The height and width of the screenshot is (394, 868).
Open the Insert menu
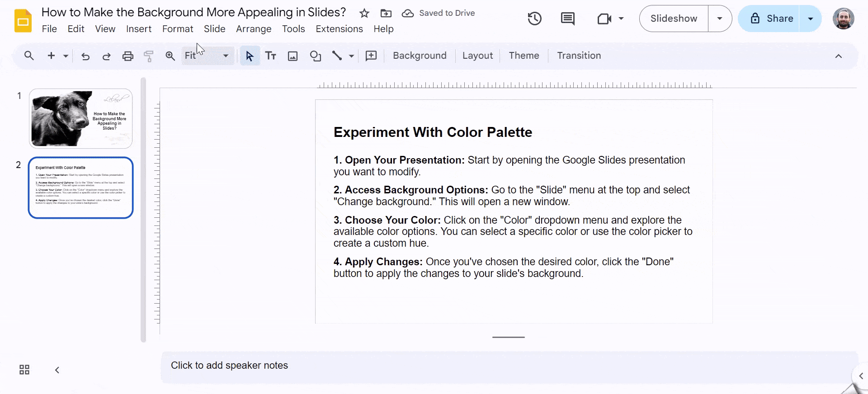pyautogui.click(x=138, y=29)
